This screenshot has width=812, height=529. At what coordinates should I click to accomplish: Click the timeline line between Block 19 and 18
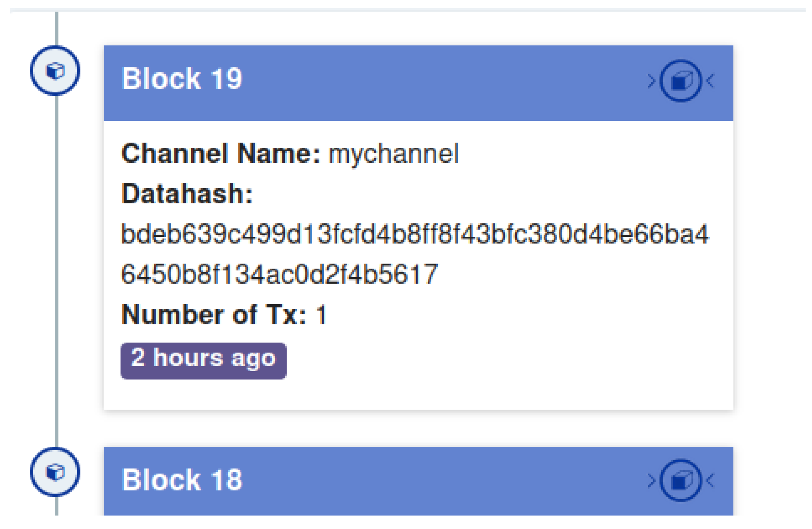57,269
